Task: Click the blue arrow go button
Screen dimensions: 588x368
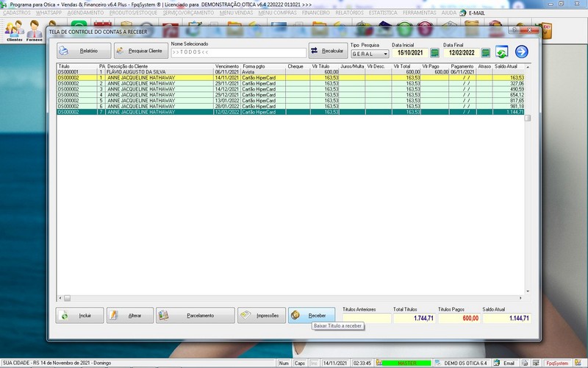Action: 521,52
